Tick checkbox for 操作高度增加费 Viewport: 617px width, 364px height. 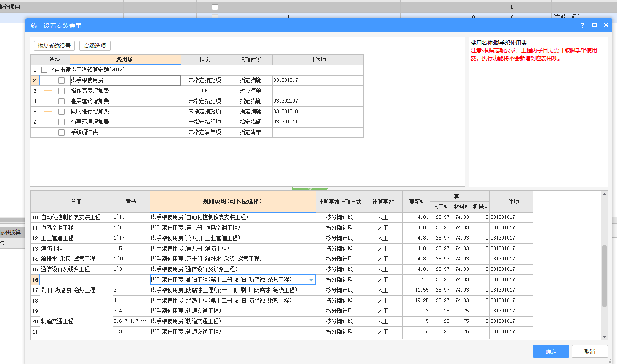tap(62, 91)
